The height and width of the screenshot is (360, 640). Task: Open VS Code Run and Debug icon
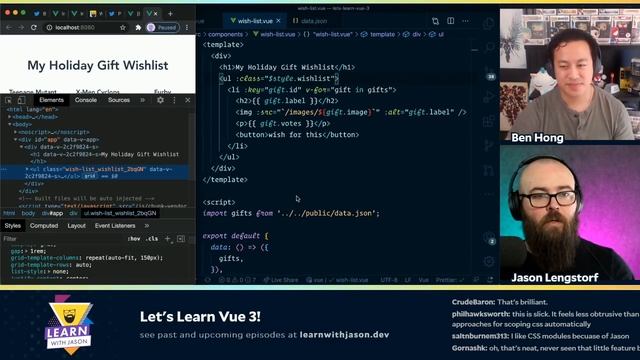pos(489,97)
